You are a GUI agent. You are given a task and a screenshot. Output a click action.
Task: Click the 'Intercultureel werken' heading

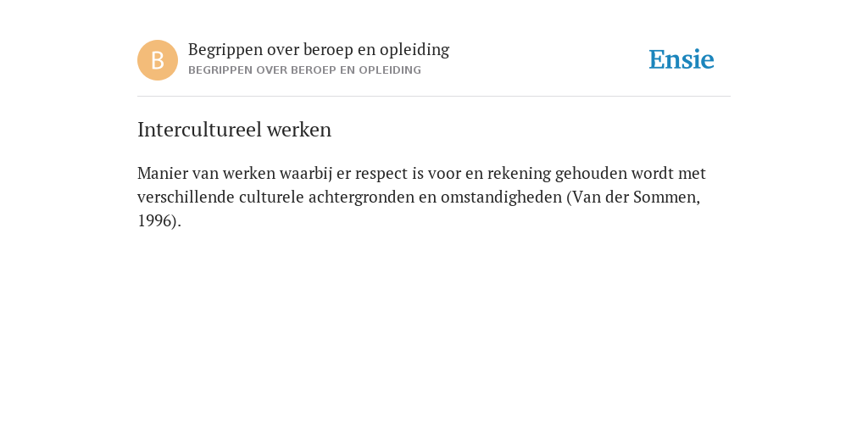coord(234,130)
